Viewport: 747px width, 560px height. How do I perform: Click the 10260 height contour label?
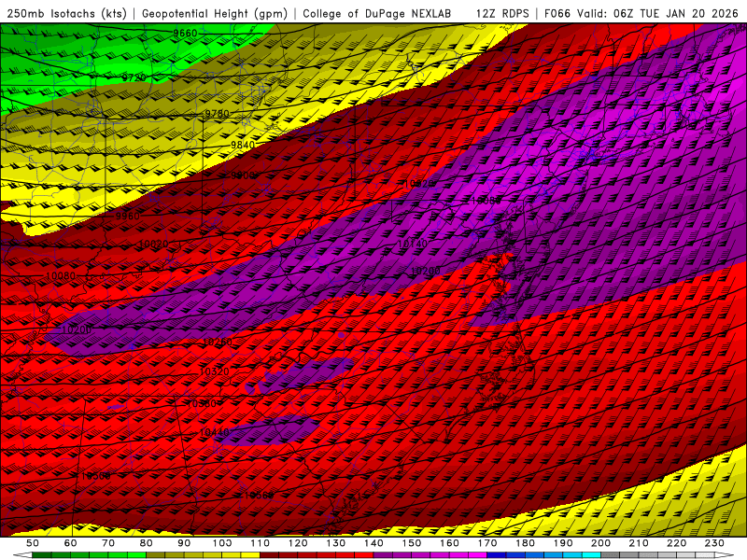[x=218, y=343]
